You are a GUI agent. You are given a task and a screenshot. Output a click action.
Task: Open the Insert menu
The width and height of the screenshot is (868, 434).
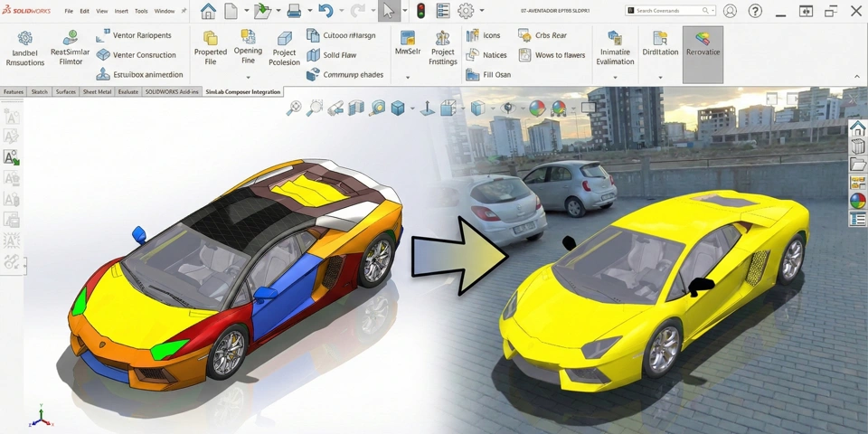[121, 11]
